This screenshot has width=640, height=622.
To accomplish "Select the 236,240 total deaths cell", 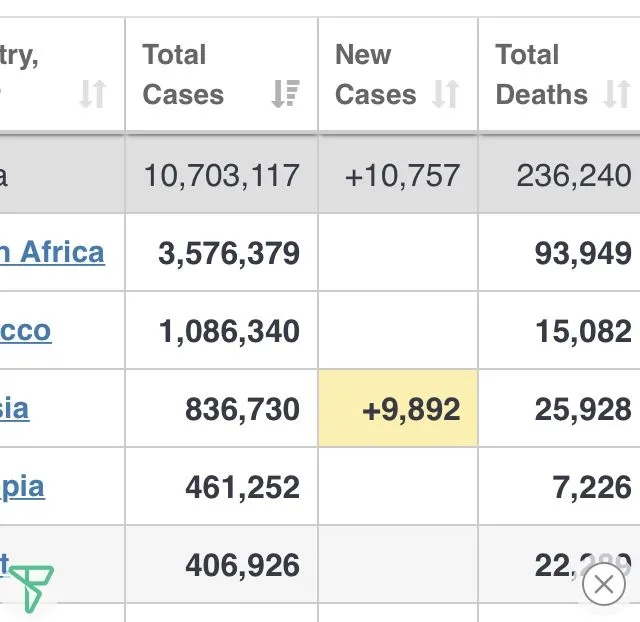I will [573, 176].
